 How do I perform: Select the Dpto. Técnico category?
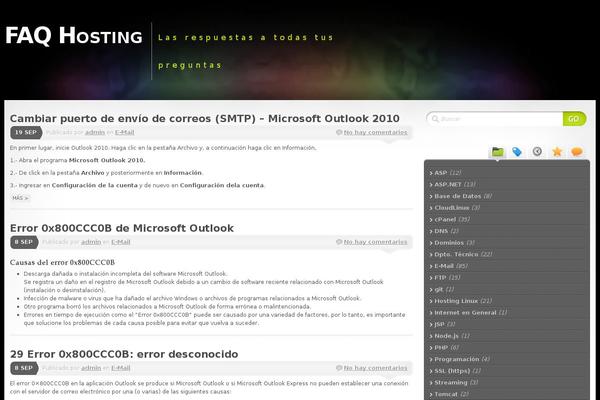456,254
